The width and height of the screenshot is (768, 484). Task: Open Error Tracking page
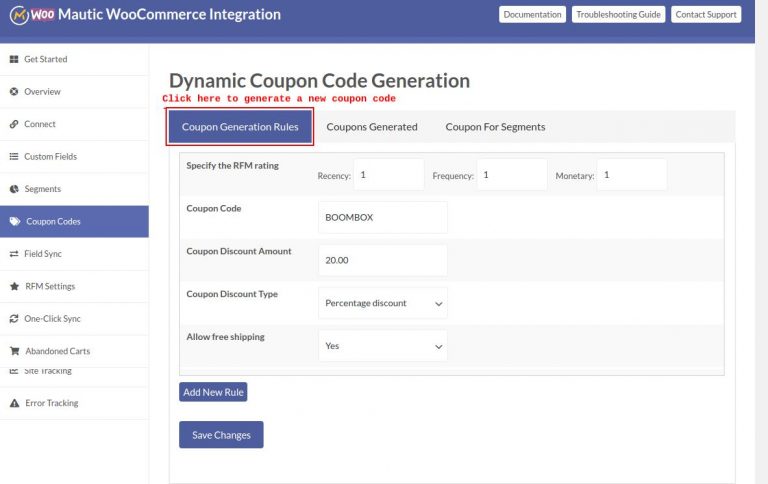click(74, 403)
